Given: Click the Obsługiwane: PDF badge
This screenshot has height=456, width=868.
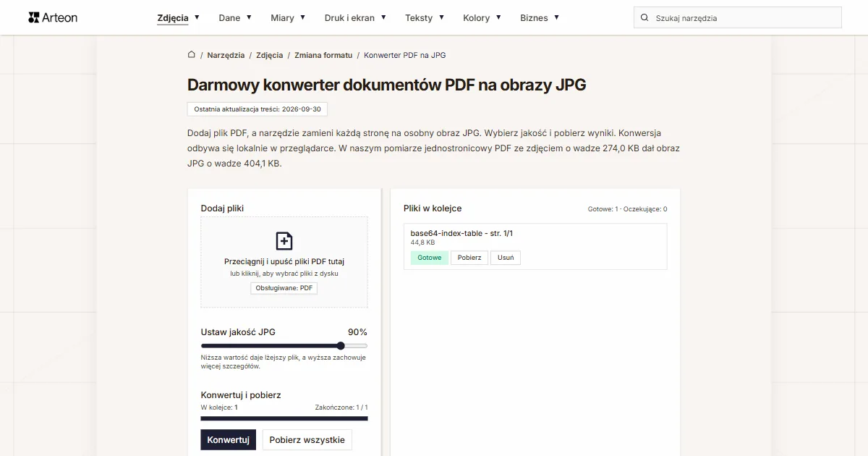Looking at the screenshot, I should coord(284,288).
